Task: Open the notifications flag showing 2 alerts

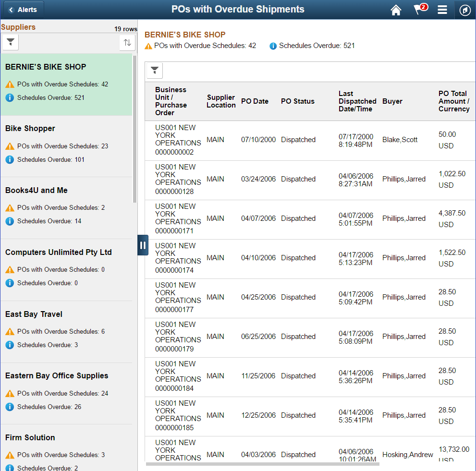Action: coord(419,10)
